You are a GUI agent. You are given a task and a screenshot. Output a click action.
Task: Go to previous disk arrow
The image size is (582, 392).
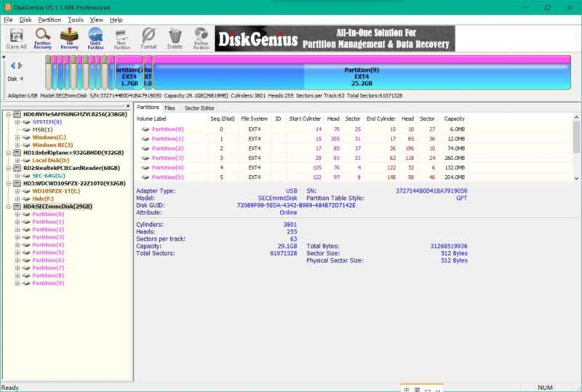(12, 66)
